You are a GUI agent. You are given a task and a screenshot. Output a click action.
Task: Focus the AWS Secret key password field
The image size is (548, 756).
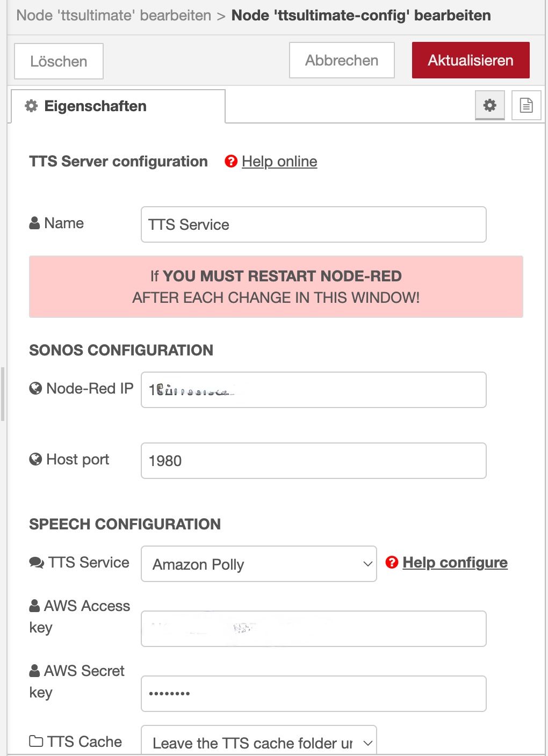point(314,694)
